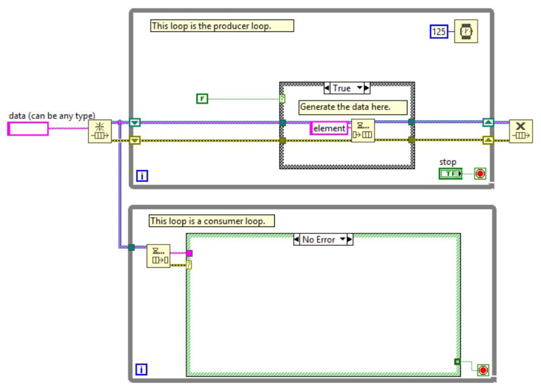Image resolution: width=541 pixels, height=392 pixels.
Task: Select producer loop iteration terminal i
Action: tap(142, 176)
